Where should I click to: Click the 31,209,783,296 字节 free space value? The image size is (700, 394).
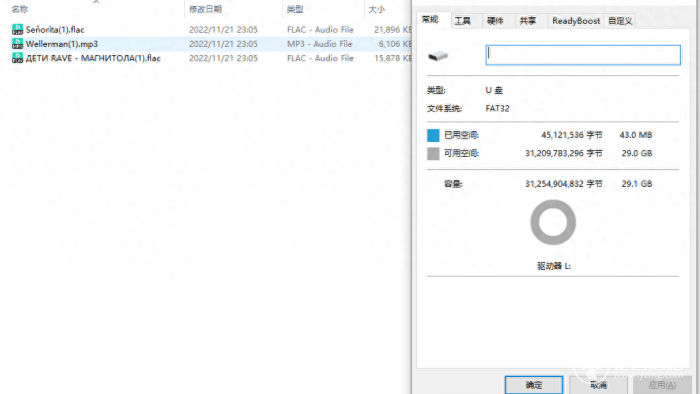click(563, 153)
